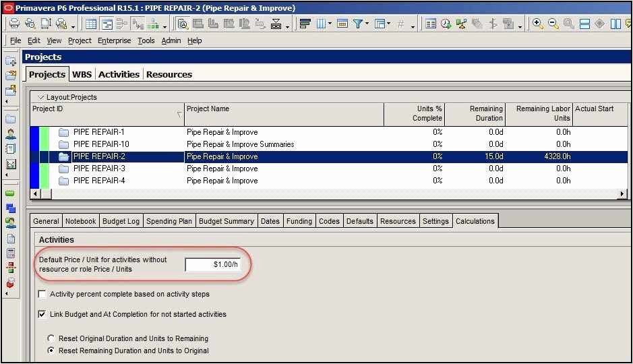
Task: Open Reports notebook icon in sidebar
Action: [x=11, y=148]
